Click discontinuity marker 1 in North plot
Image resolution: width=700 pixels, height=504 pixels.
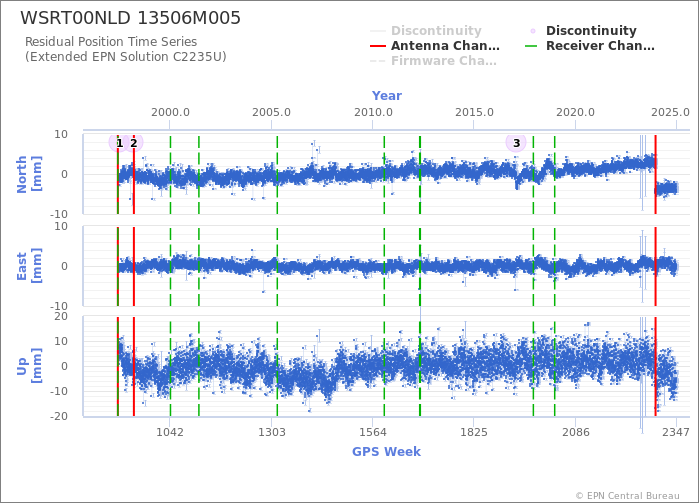[119, 143]
